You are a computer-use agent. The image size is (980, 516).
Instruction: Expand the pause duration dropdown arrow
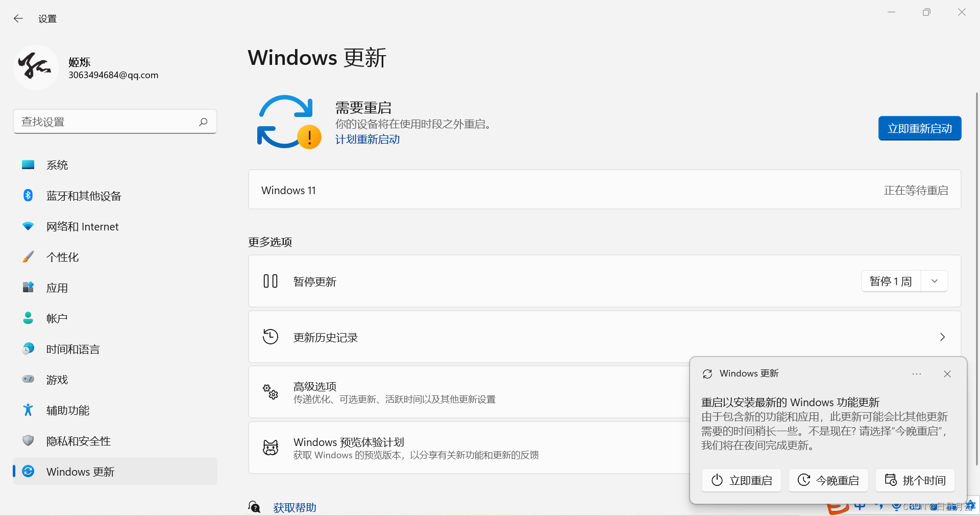pos(935,282)
